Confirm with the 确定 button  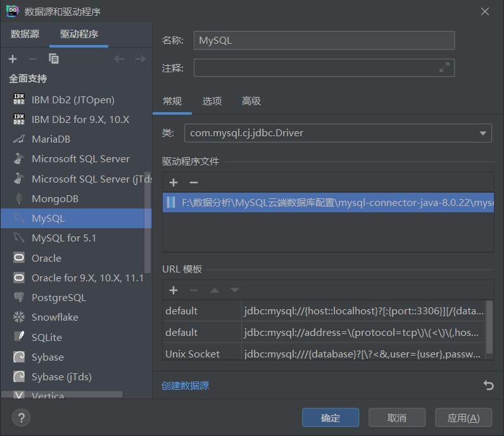click(x=331, y=418)
